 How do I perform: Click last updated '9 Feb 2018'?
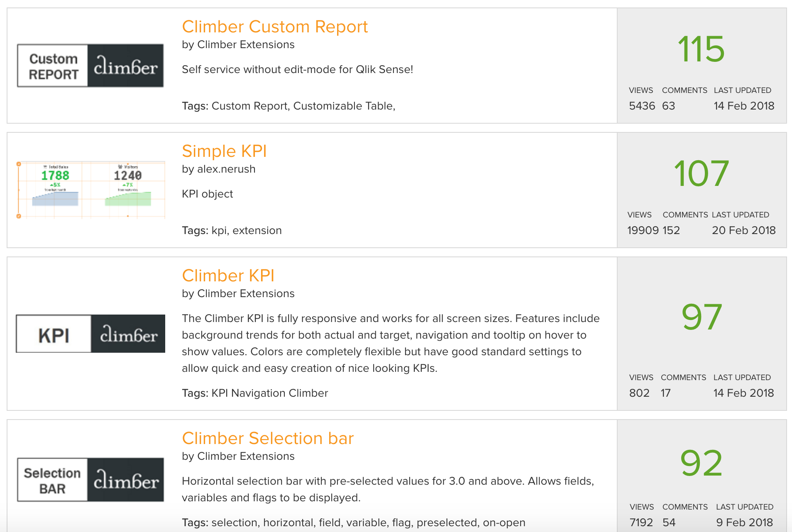(745, 523)
